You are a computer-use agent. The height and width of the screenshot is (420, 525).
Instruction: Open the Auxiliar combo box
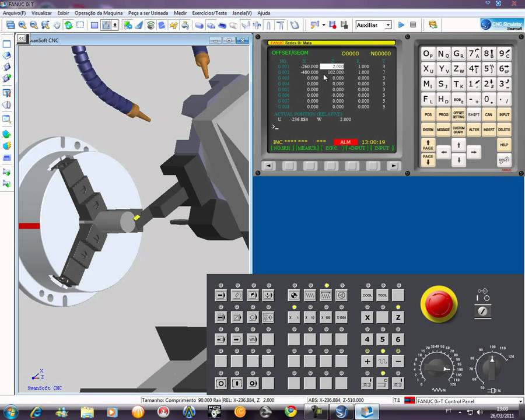click(373, 25)
